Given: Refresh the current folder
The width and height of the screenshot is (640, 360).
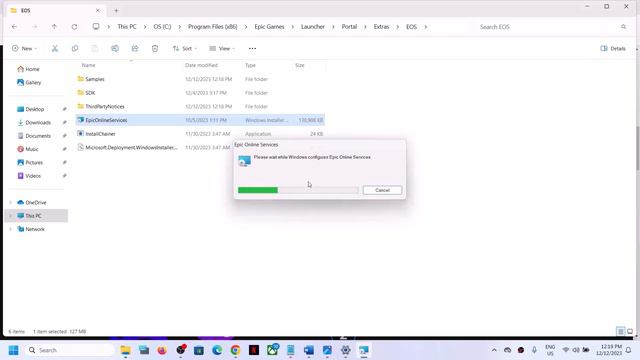Looking at the screenshot, I should 74,27.
